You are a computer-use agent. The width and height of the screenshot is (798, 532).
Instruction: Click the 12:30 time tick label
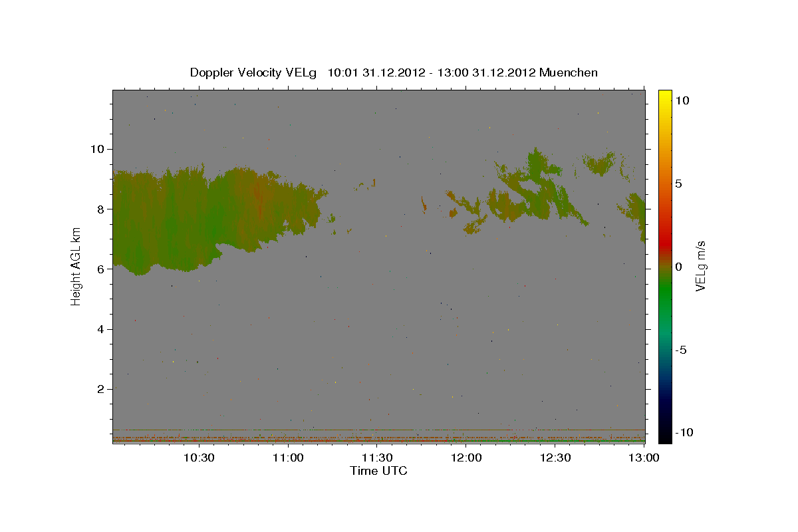(555, 458)
